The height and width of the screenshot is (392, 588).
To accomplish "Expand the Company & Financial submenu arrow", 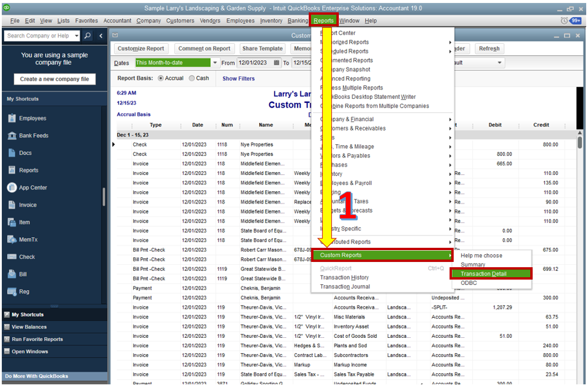I will (450, 119).
